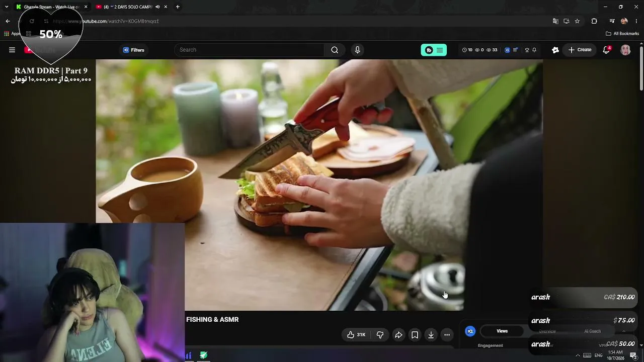
Task: Open more actions ellipsis under video
Action: tap(447, 335)
